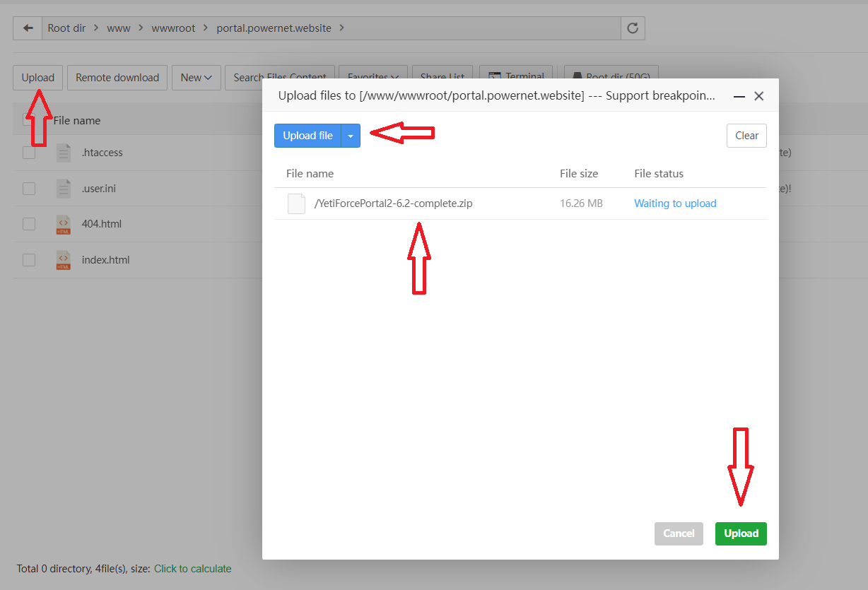Screen dimensions: 868x590
Task: Click the 404.html HTML file icon
Action: pyautogui.click(x=64, y=224)
